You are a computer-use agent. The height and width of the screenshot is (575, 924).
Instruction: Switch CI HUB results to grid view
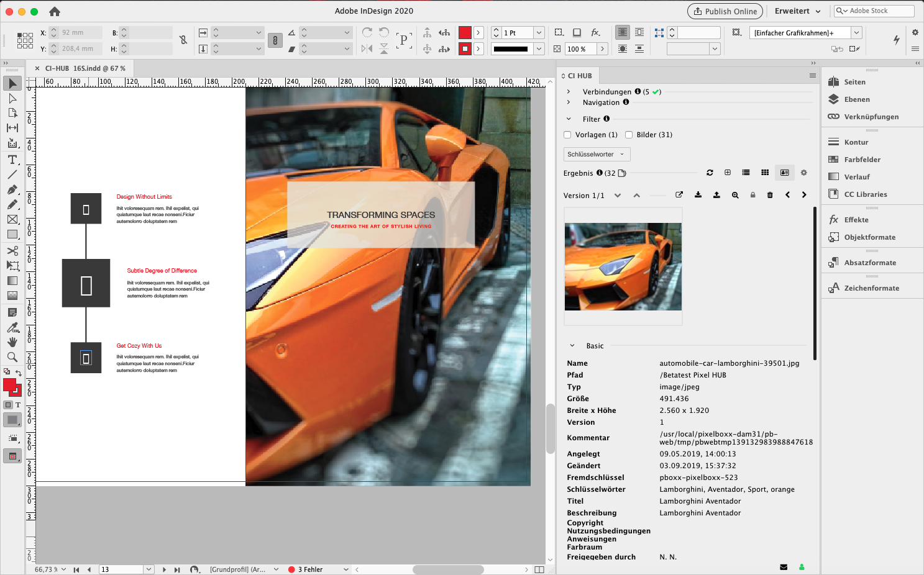(x=765, y=173)
